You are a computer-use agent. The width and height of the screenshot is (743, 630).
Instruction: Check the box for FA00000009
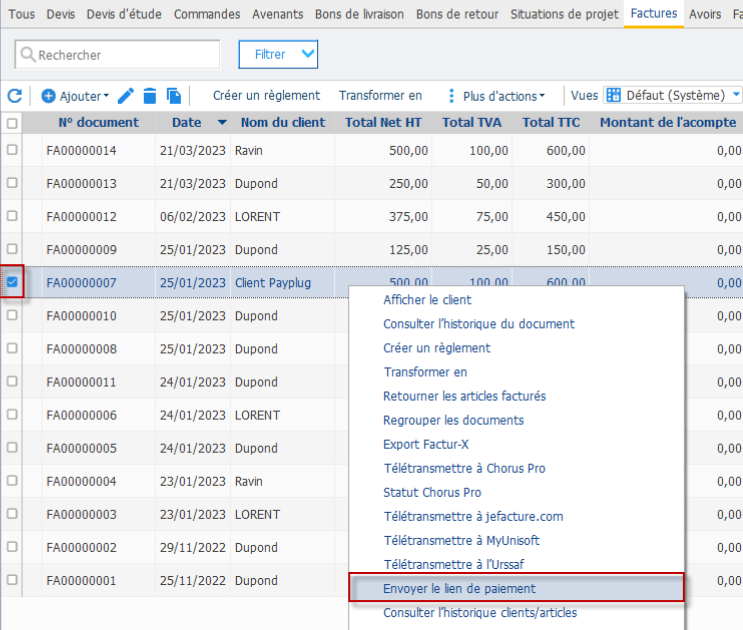(12, 249)
